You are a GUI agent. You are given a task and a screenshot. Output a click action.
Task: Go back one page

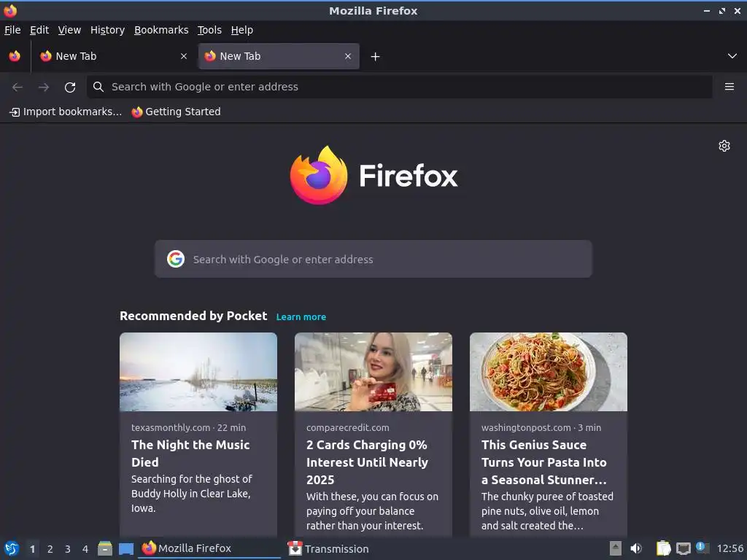pyautogui.click(x=18, y=87)
